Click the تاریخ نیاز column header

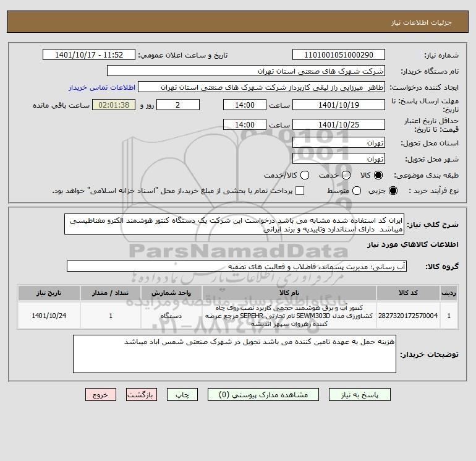tap(49, 293)
